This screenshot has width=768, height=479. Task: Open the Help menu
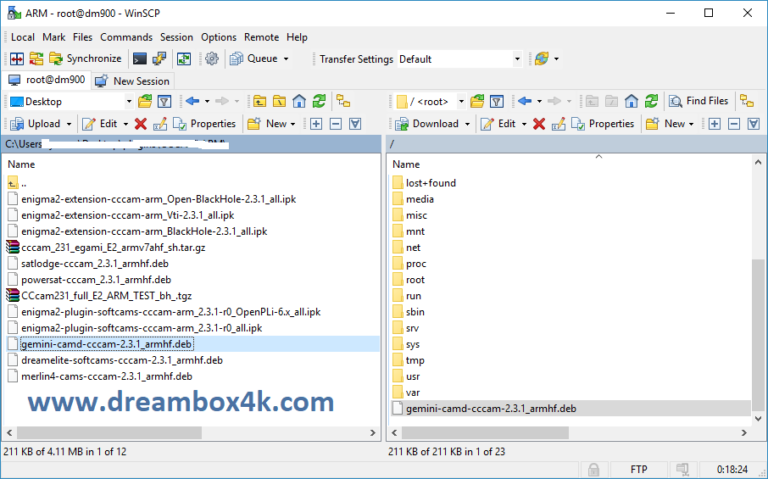pyautogui.click(x=297, y=37)
